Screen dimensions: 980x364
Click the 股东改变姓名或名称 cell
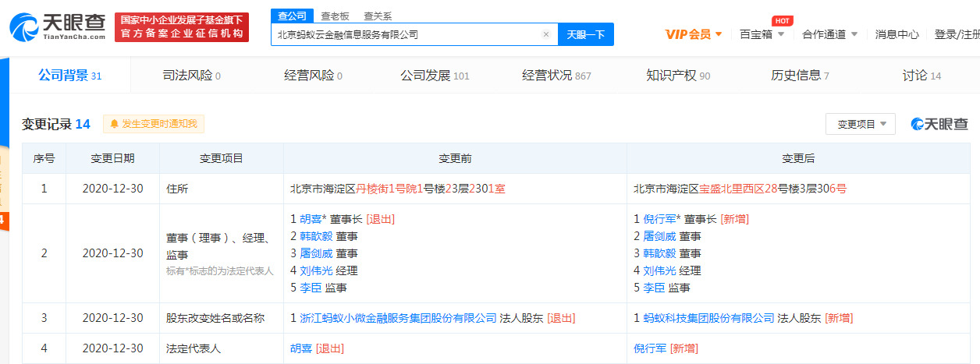click(222, 318)
